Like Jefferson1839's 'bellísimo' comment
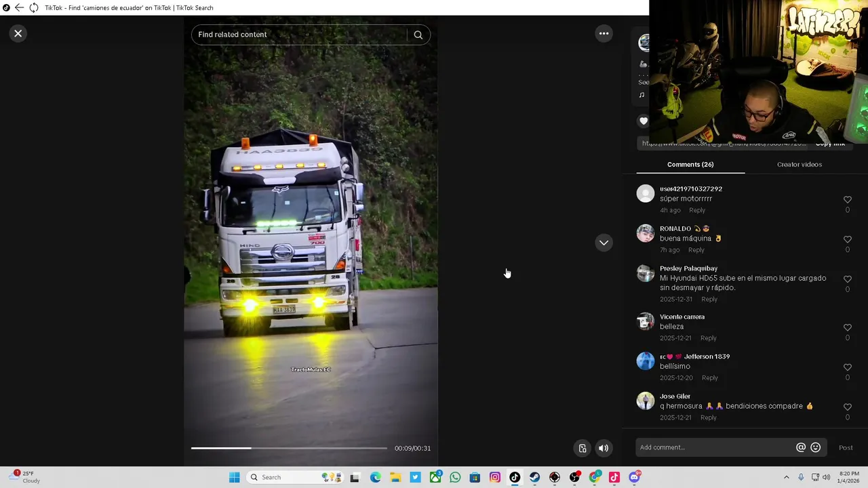This screenshot has height=488, width=868. pos(847,367)
